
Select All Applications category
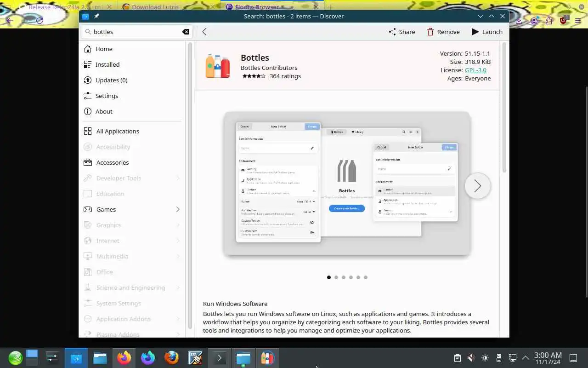point(132,131)
